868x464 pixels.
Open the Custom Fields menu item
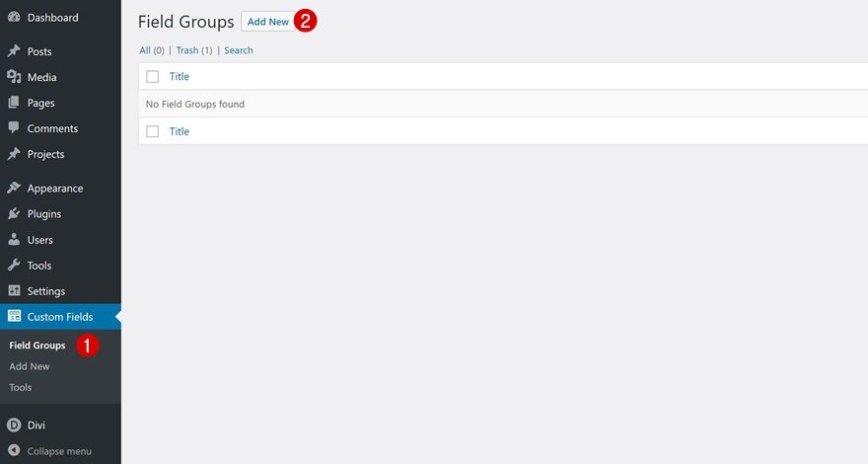(60, 317)
